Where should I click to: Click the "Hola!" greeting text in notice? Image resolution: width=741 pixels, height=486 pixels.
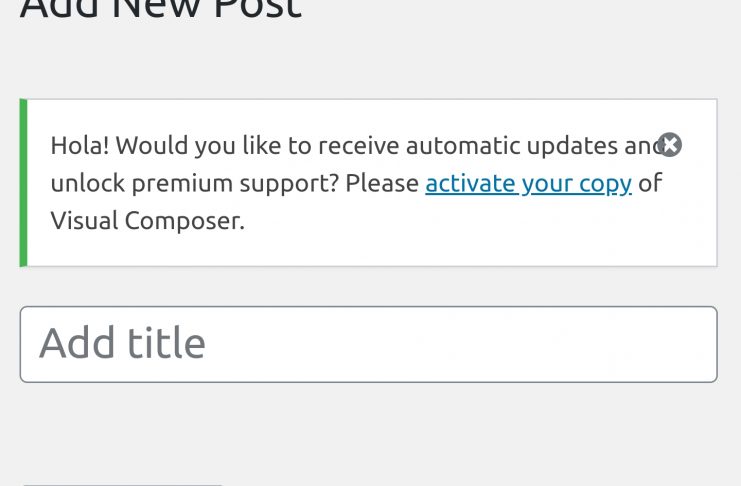click(x=81, y=146)
